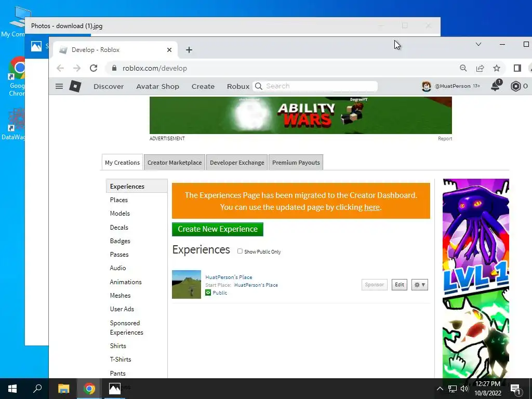Bookmark this page with star icon

tap(497, 68)
